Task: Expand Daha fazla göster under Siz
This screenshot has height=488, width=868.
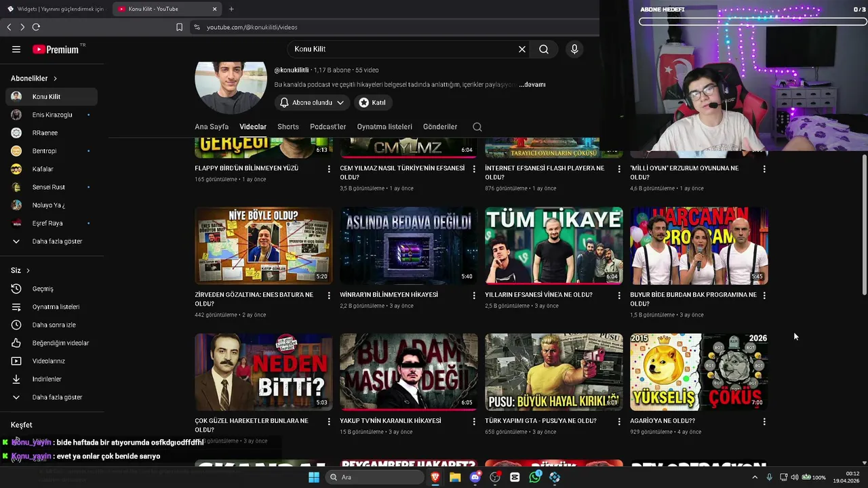Action: coord(52,397)
